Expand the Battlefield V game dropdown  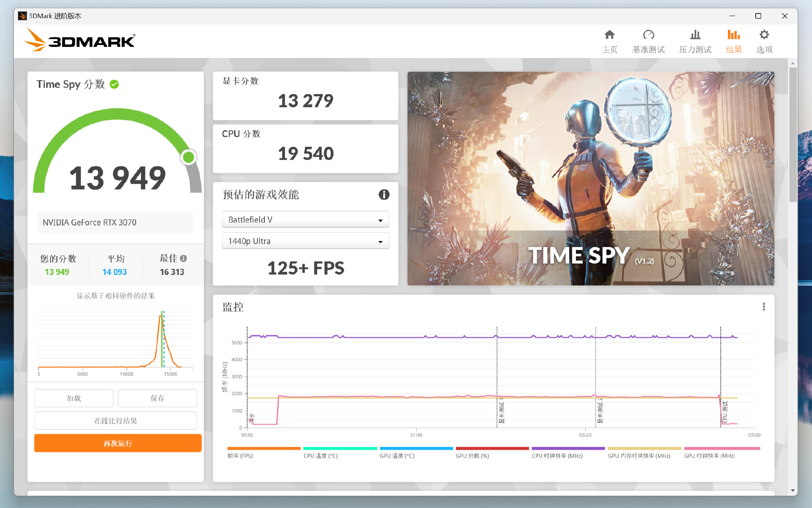click(305, 220)
